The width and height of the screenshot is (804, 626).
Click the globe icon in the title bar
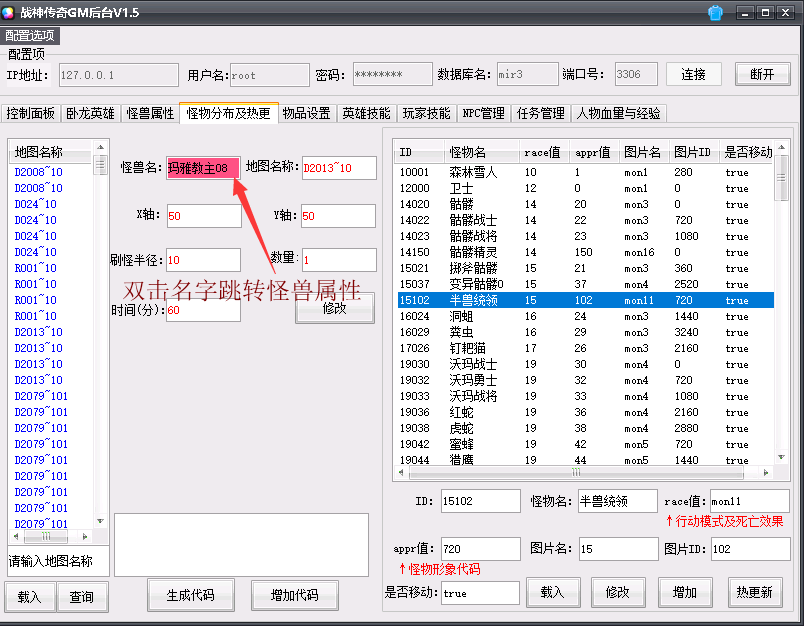click(714, 13)
